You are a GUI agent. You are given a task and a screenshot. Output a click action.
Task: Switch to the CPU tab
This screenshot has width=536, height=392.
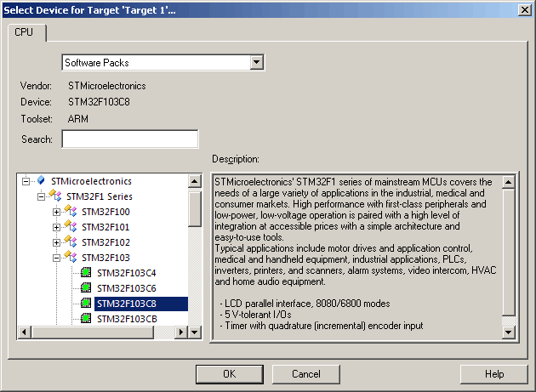(x=25, y=32)
